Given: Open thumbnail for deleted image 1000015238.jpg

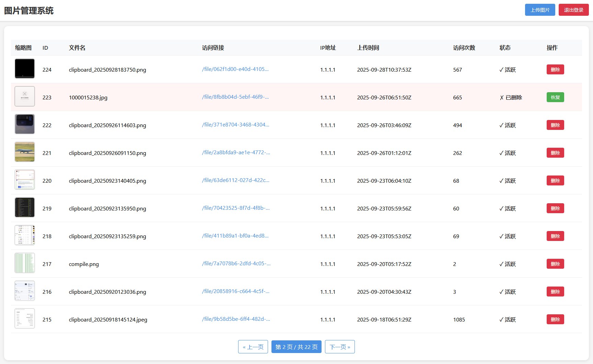Looking at the screenshot, I should pos(25,96).
